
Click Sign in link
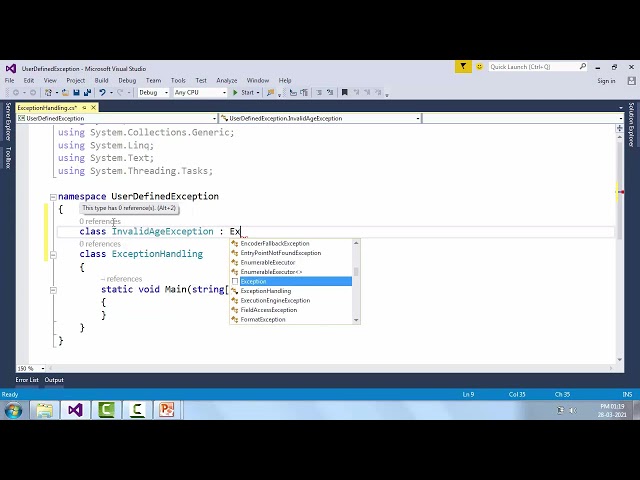(x=606, y=81)
